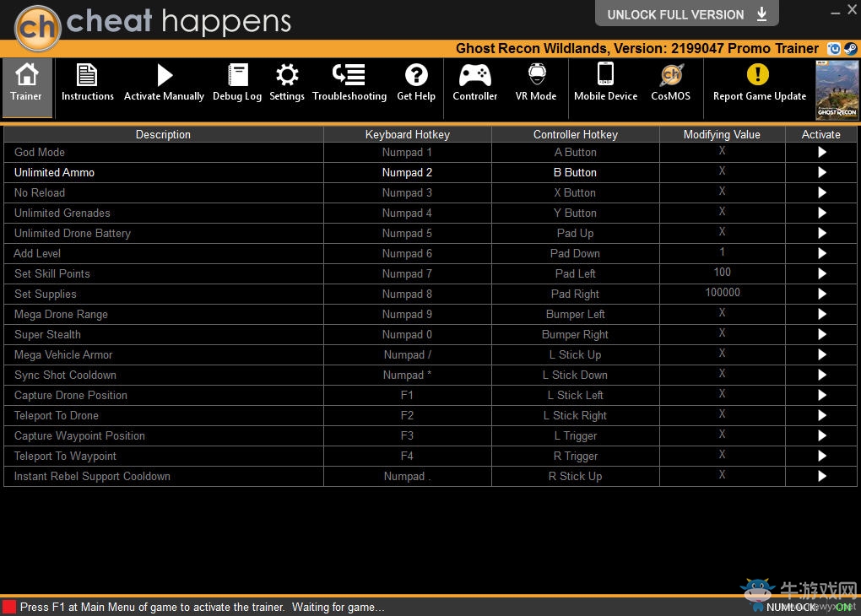Click the Description column header
The image size is (861, 616).
[x=163, y=134]
